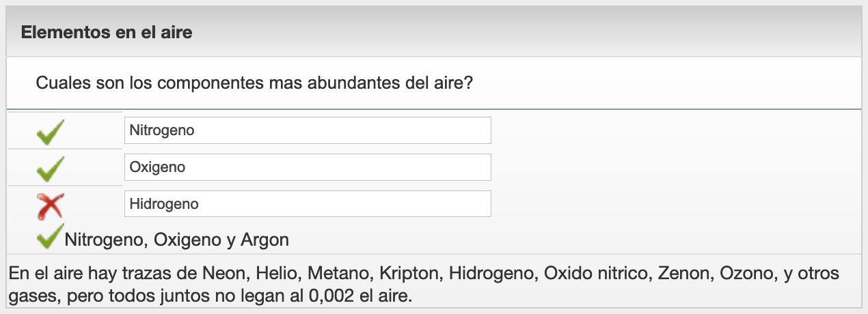The image size is (868, 314).
Task: Focus the Hidrogeno answer input field
Action: coord(308,204)
